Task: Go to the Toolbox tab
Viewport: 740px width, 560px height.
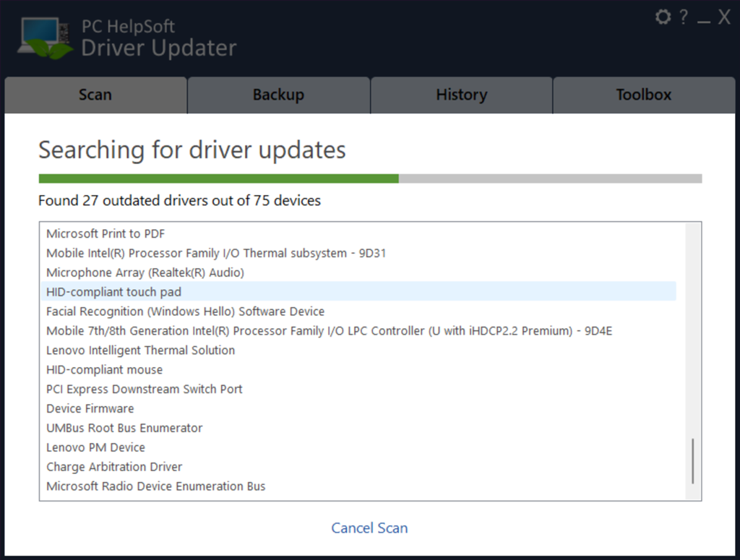Action: tap(644, 95)
